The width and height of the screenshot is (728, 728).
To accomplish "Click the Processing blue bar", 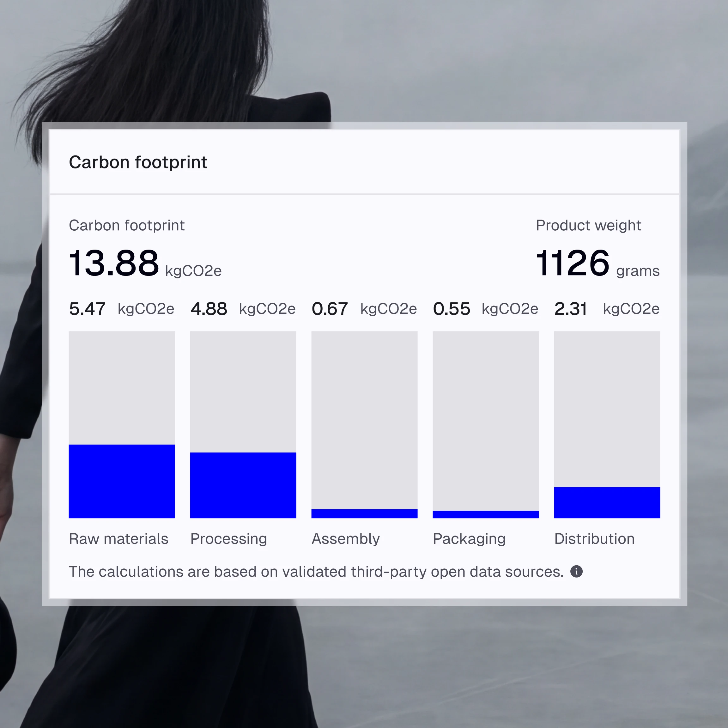I will 243,485.
